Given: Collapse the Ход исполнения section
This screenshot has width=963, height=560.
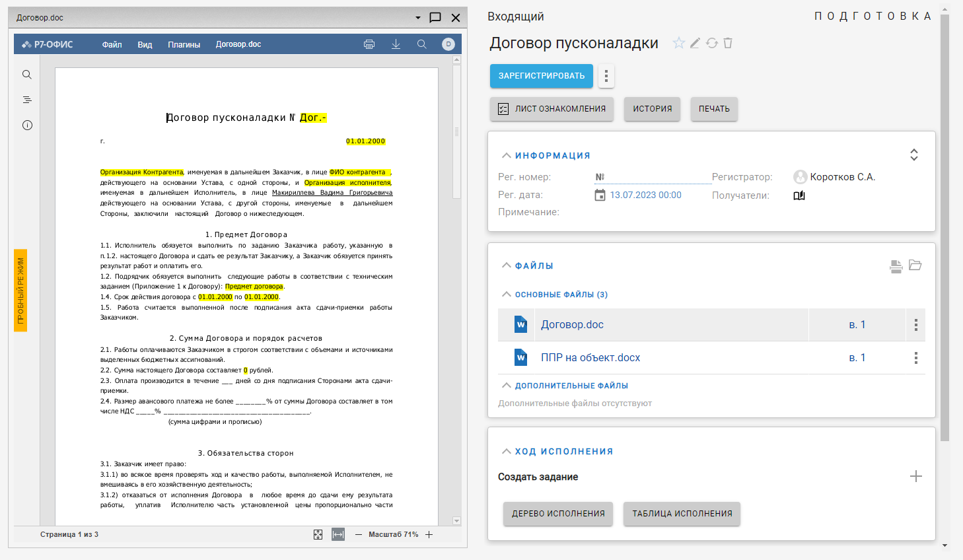Looking at the screenshot, I should [507, 452].
